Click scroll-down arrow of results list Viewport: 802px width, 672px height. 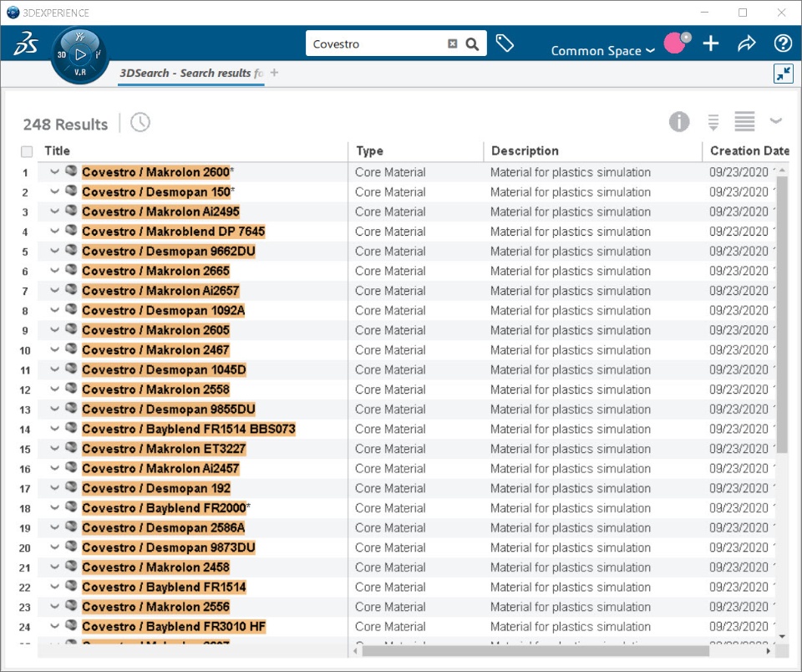point(782,637)
